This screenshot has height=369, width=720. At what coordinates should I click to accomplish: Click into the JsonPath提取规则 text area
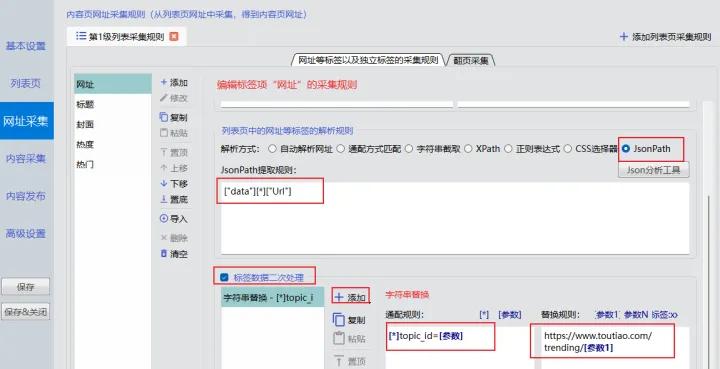tap(455, 218)
